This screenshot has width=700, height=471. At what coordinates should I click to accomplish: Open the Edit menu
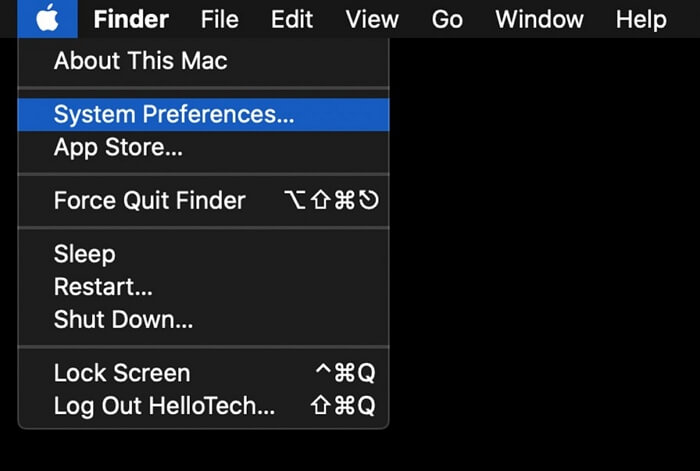pos(292,19)
